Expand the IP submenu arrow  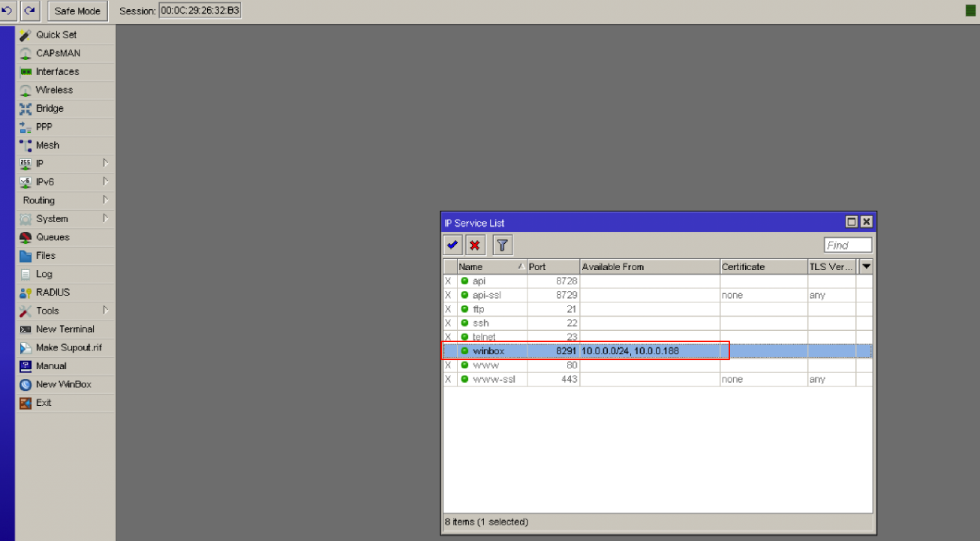(x=106, y=164)
